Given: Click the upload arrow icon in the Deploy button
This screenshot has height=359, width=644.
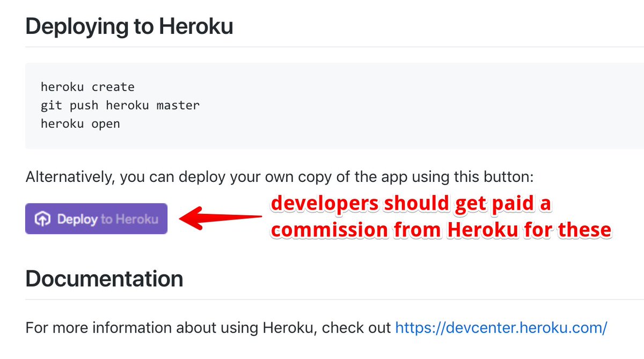Looking at the screenshot, I should (x=42, y=219).
